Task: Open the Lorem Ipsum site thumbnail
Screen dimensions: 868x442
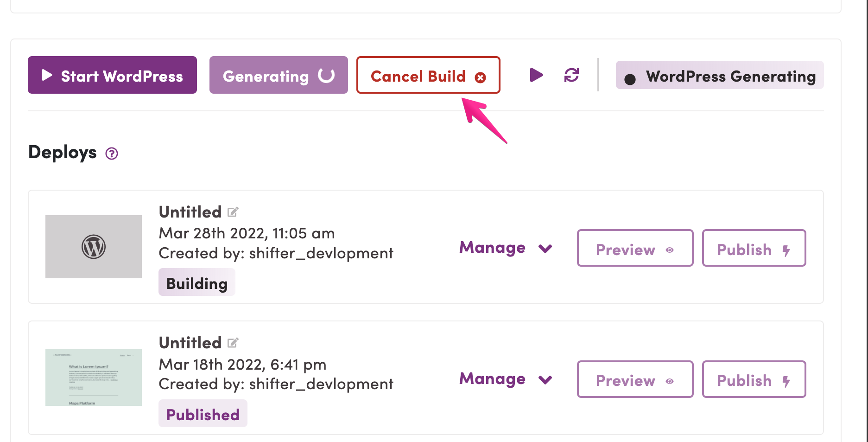Action: (94, 378)
